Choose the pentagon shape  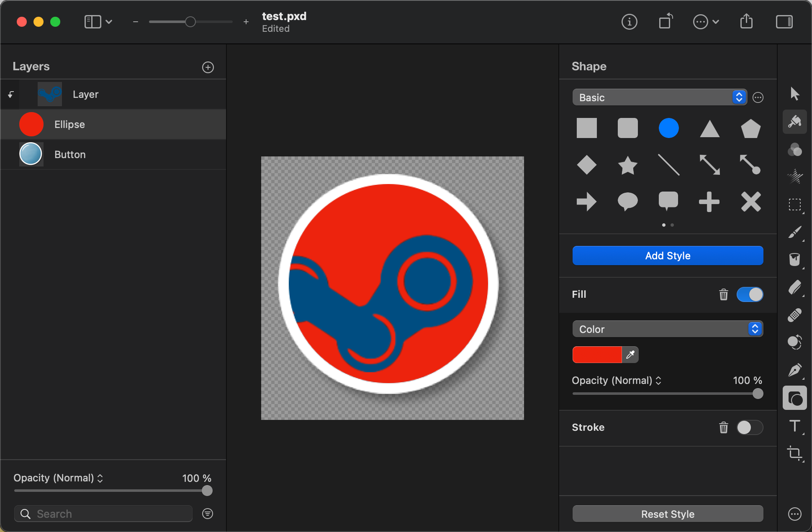pyautogui.click(x=751, y=128)
